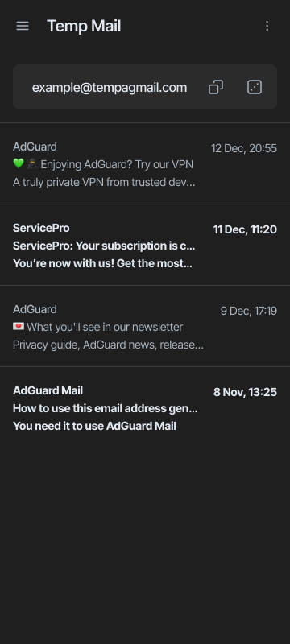Select the ServicePro sender name
Image resolution: width=290 pixels, height=644 pixels.
(x=41, y=228)
